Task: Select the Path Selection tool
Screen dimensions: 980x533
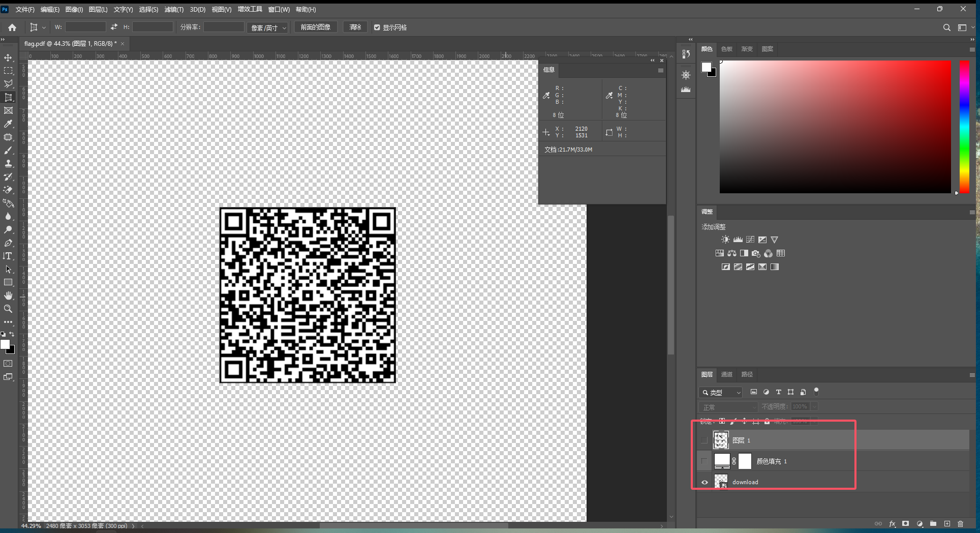Action: (8, 269)
